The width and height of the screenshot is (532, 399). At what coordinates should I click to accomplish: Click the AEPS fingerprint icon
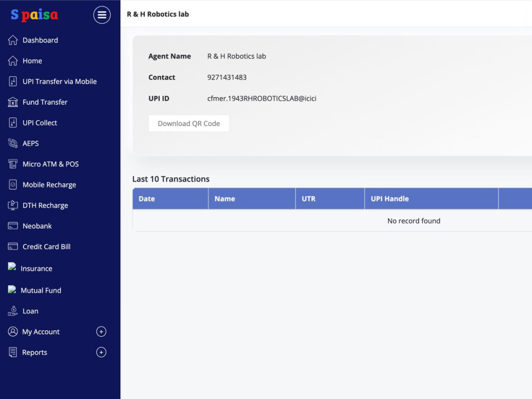coord(13,144)
